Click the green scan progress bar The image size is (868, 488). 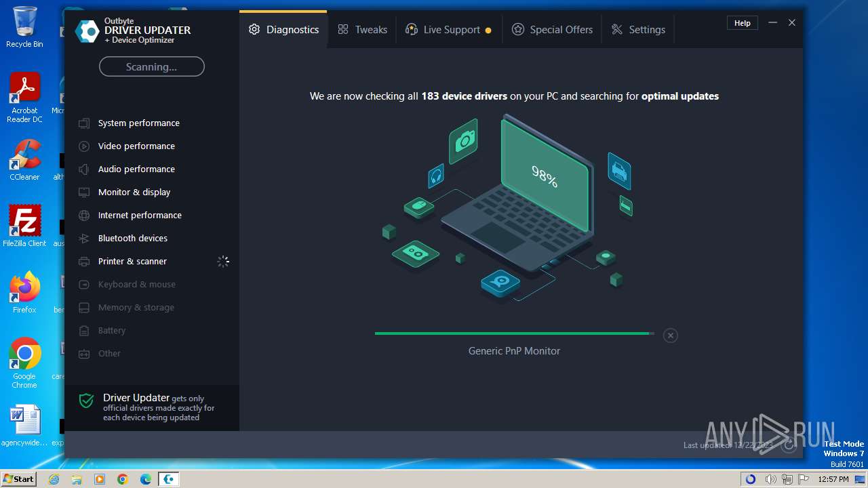(x=514, y=333)
